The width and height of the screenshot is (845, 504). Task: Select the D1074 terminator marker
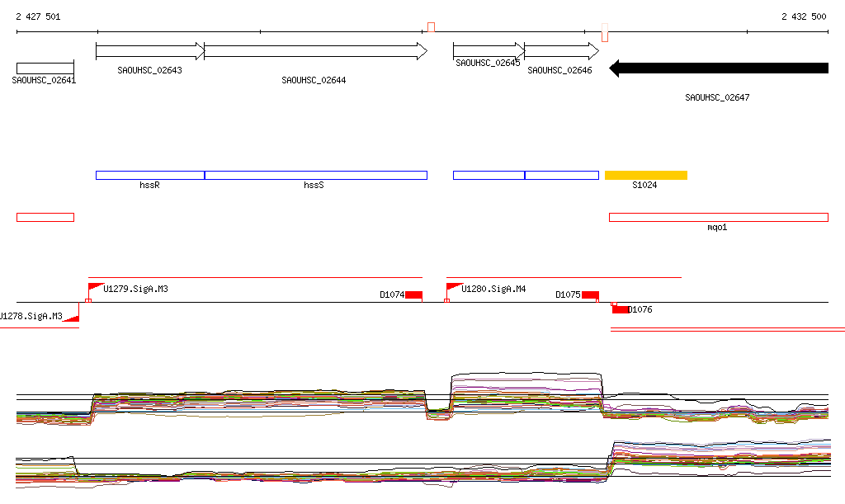coord(414,295)
